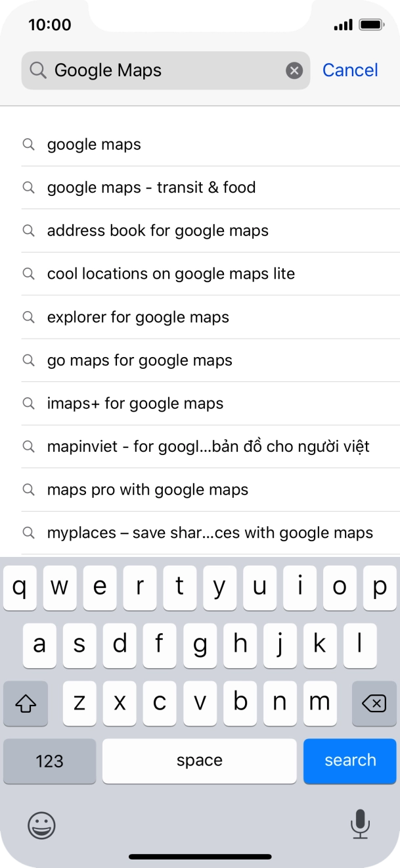The height and width of the screenshot is (868, 400).
Task: Tap the magnifying glass beside 'google maps'
Action: tap(28, 144)
